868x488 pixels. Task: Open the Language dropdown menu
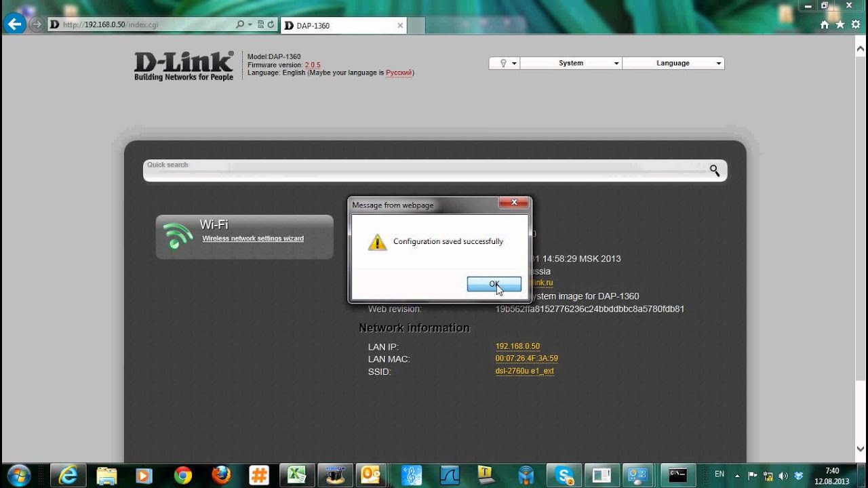pos(673,63)
